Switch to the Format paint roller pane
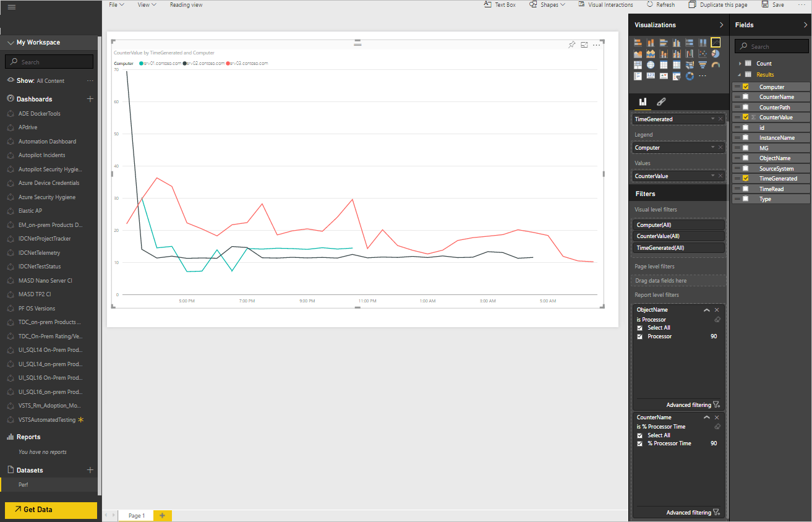The width and height of the screenshot is (812, 522). point(661,101)
